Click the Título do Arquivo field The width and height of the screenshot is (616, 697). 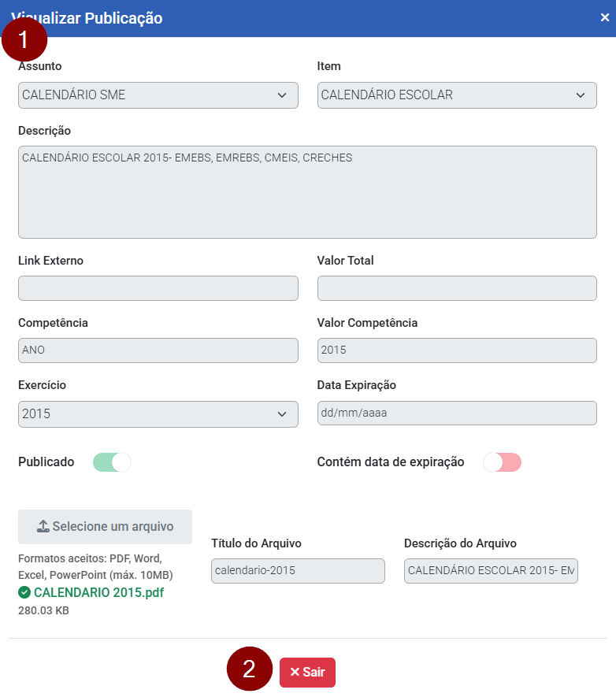click(298, 569)
